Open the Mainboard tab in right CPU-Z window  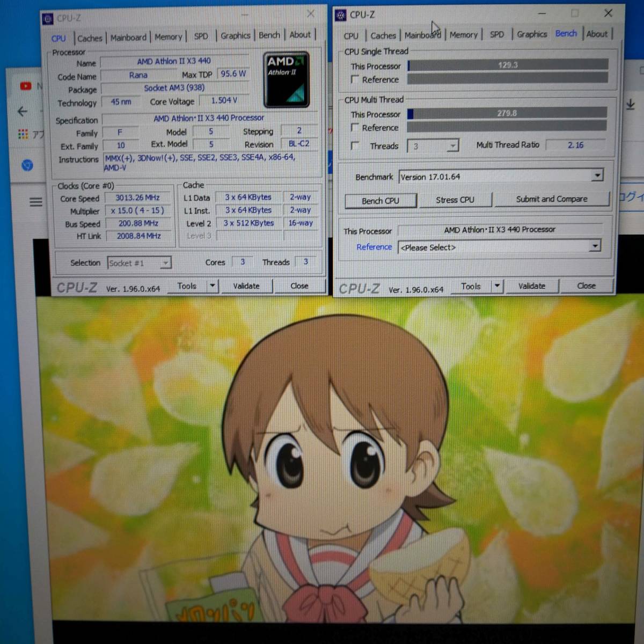coord(423,35)
